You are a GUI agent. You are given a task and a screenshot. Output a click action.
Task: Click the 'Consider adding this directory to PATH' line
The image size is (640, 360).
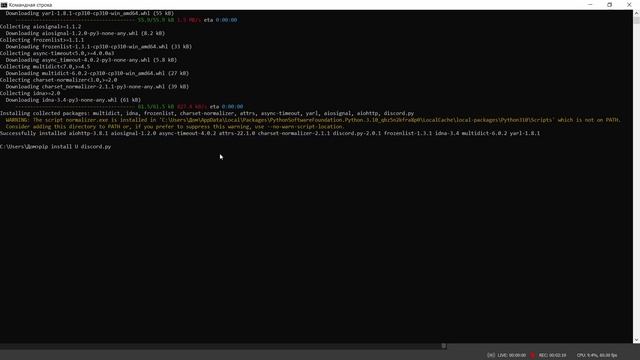tap(175, 127)
